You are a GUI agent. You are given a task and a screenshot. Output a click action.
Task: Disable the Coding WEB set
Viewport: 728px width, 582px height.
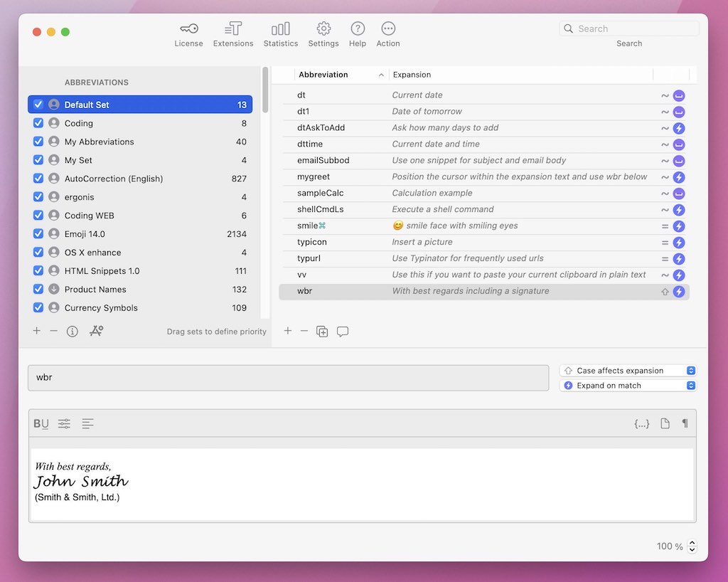click(38, 215)
